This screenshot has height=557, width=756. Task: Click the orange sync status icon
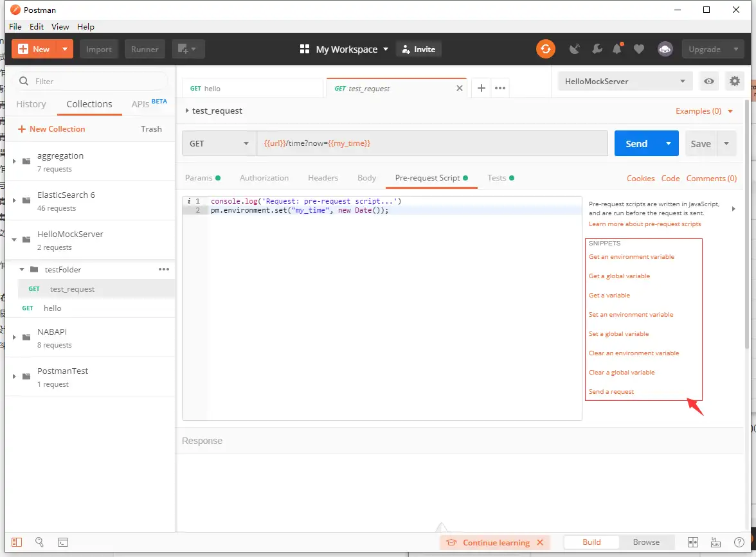tap(545, 49)
